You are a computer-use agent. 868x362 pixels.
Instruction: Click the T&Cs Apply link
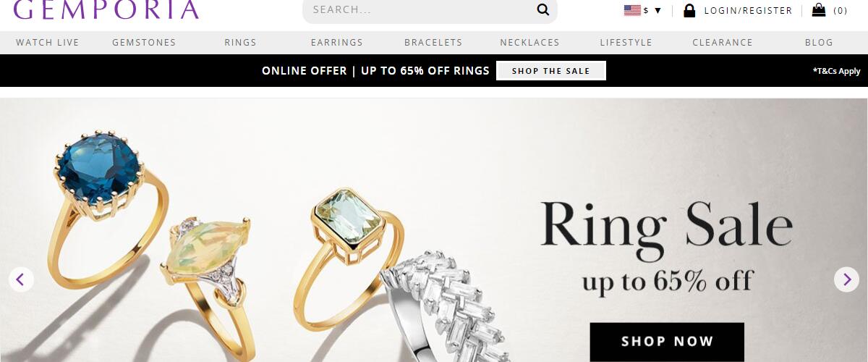click(836, 71)
